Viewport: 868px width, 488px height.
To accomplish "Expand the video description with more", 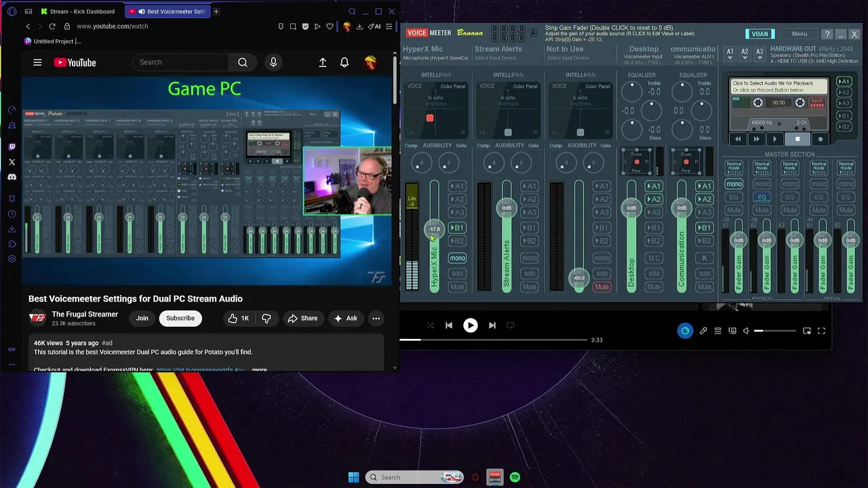I will point(259,370).
